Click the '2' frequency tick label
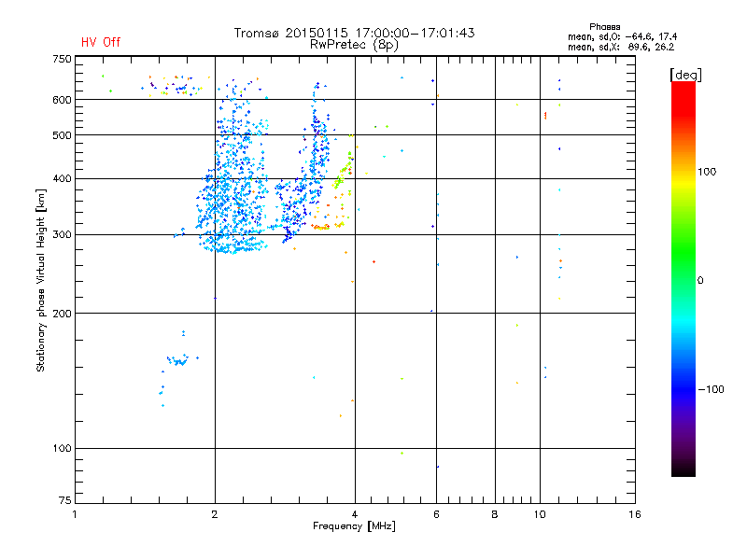This screenshot has height=560, width=747. click(x=215, y=514)
